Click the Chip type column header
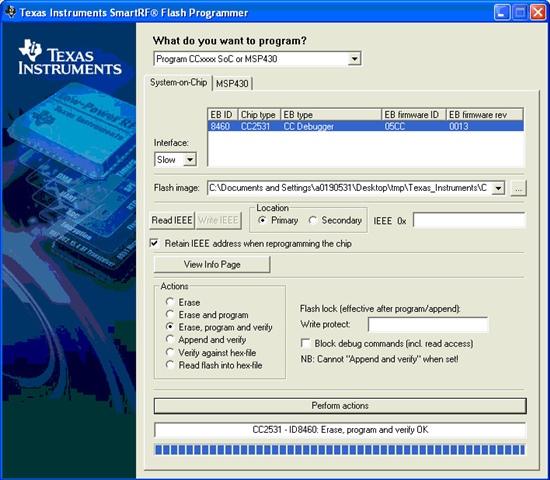 coord(259,115)
